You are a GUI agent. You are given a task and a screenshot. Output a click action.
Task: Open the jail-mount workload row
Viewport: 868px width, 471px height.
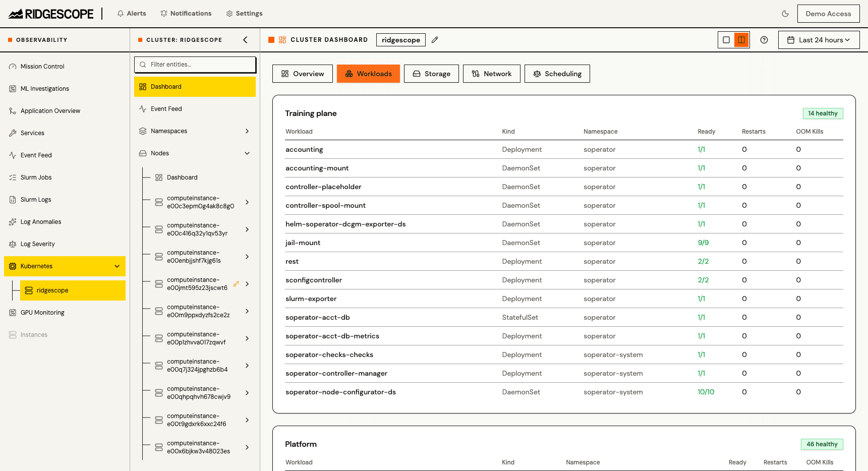tap(564, 243)
